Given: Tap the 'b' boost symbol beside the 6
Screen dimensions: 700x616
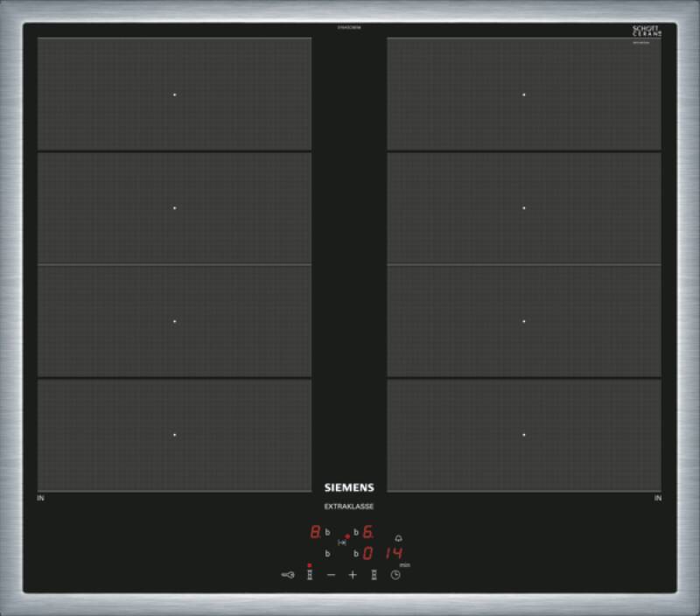Looking at the screenshot, I should click(x=356, y=532).
